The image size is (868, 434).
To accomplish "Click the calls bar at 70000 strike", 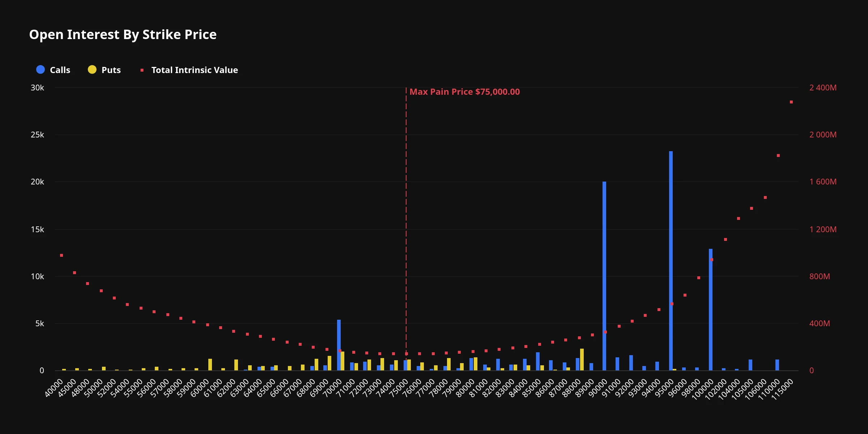I will tap(339, 345).
